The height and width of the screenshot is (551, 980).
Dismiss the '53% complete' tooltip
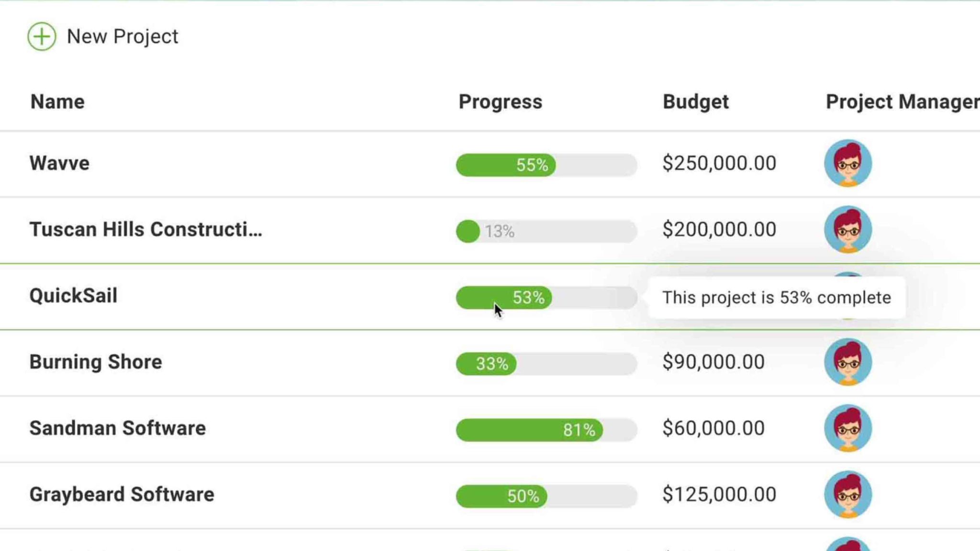[776, 298]
